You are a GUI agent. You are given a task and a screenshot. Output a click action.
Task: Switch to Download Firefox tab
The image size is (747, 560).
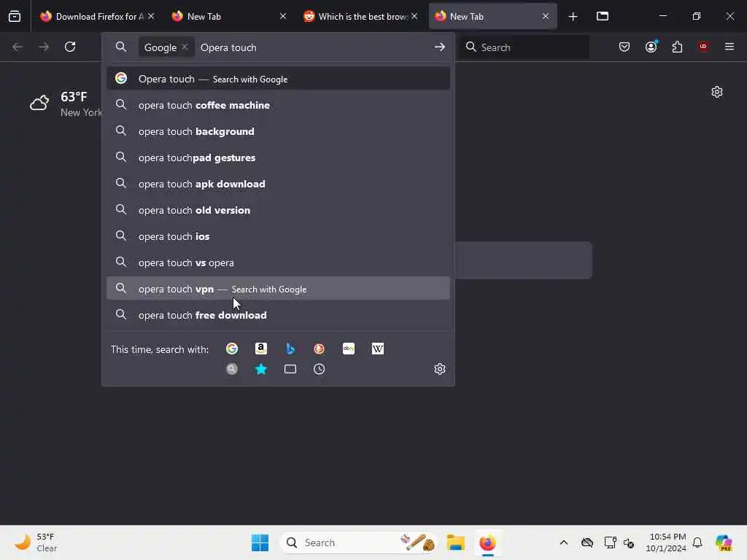97,17
